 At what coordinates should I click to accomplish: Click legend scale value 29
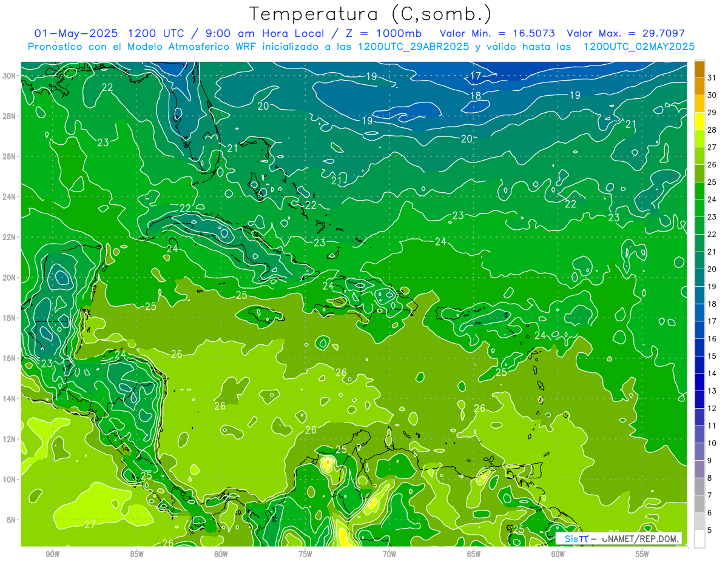(x=712, y=113)
